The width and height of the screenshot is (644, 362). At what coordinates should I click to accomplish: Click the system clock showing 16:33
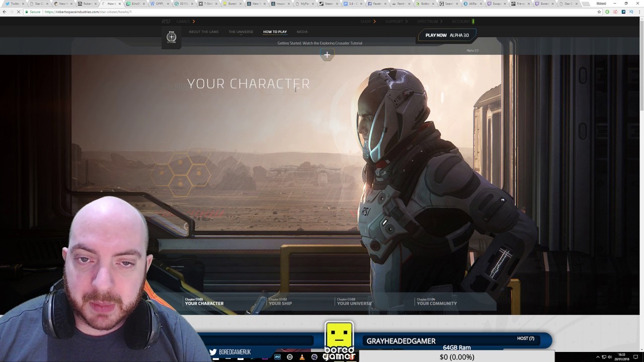[622, 357]
